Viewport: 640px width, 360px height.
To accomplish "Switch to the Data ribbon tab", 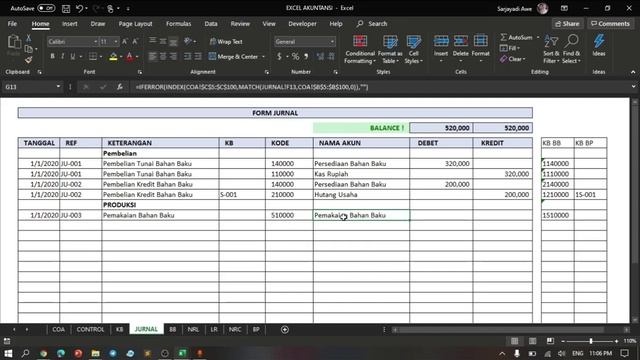I will tap(211, 24).
